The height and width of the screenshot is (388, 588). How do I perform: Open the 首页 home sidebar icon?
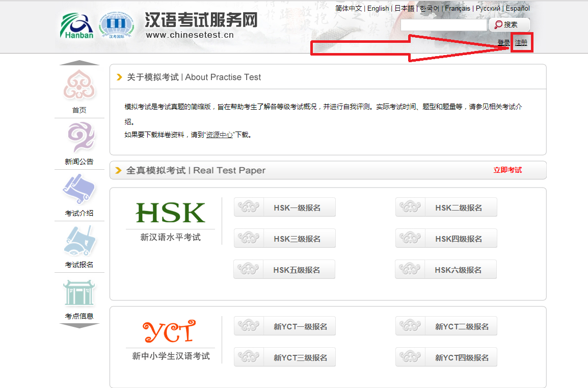79,86
